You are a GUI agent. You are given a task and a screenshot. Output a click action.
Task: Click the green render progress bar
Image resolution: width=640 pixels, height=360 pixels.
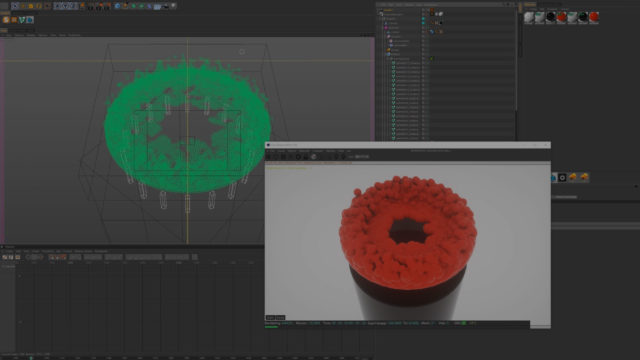[271, 327]
